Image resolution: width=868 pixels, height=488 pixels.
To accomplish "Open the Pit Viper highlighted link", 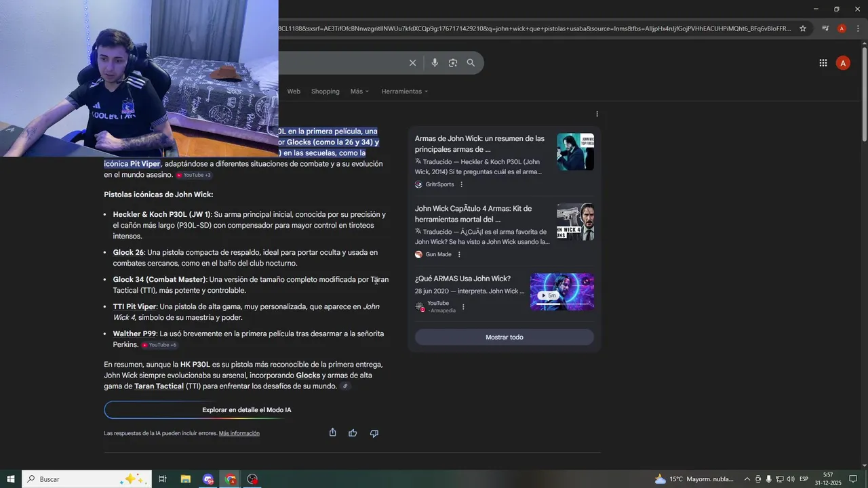I will coord(144,164).
